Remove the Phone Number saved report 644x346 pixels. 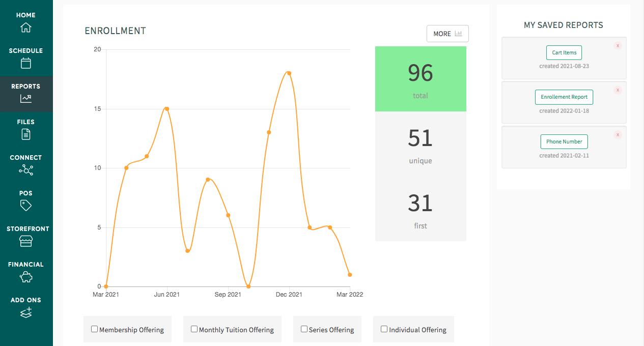pos(618,135)
